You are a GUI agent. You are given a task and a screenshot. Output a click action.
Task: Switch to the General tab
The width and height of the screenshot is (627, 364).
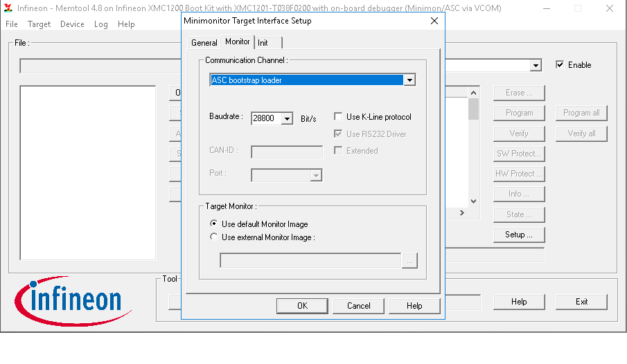coord(204,43)
